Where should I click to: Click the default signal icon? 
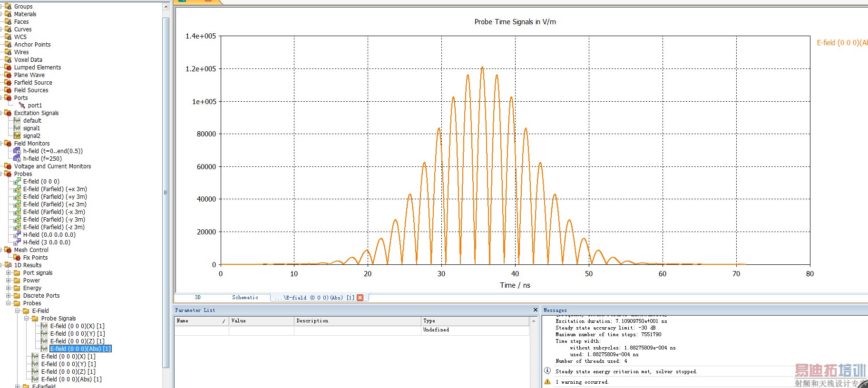pyautogui.click(x=17, y=120)
